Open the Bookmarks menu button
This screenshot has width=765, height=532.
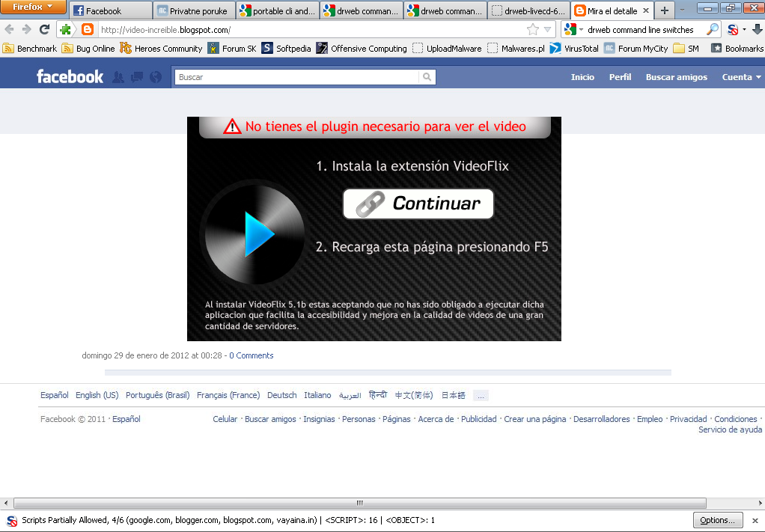737,49
